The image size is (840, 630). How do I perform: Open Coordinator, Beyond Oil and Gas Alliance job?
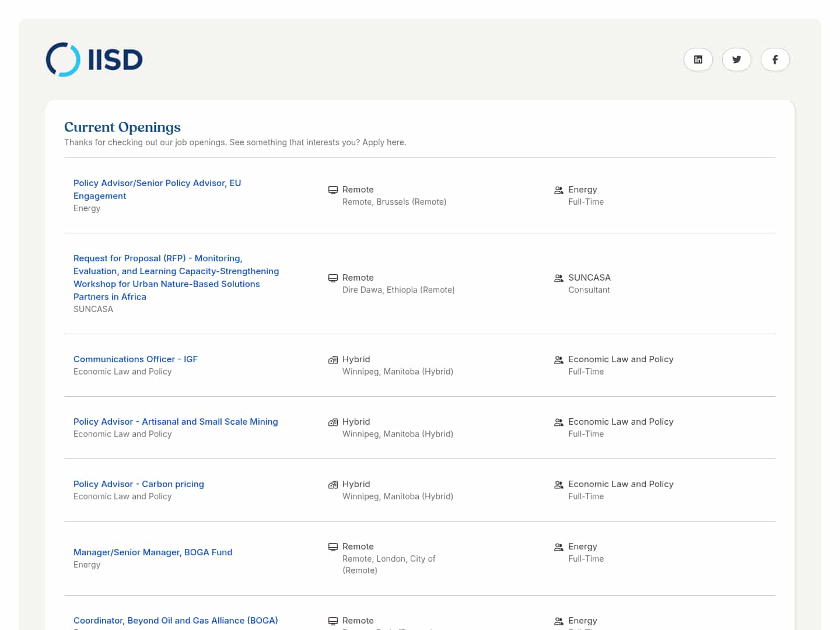pyautogui.click(x=176, y=621)
